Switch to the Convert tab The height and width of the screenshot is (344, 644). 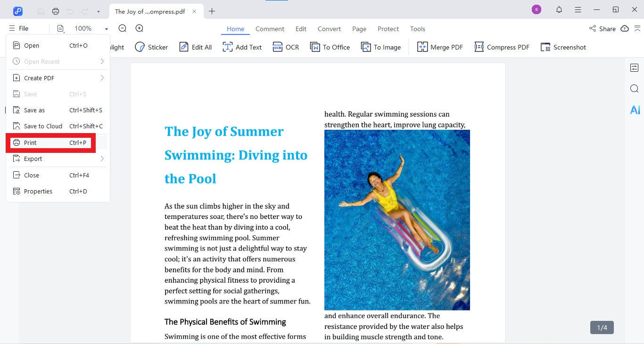pos(329,29)
